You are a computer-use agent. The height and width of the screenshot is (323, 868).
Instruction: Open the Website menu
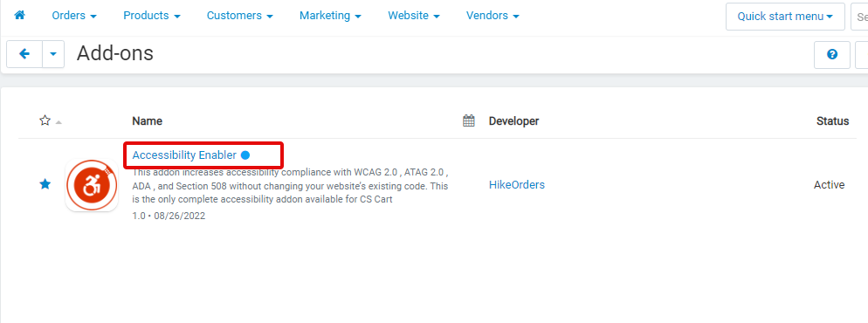point(414,16)
